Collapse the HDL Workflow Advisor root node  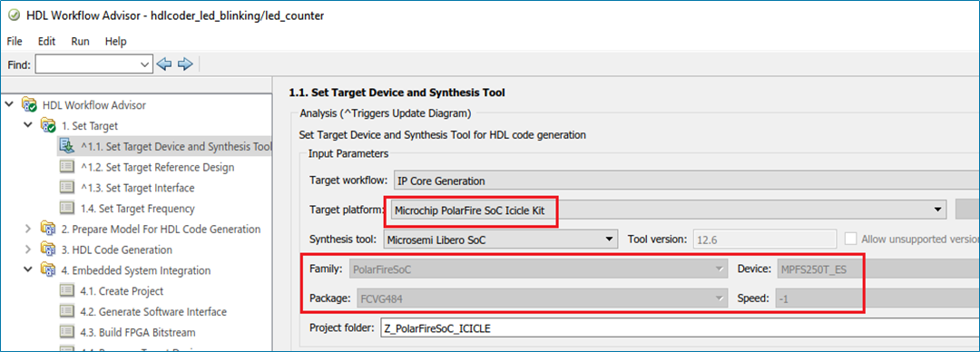tap(8, 104)
